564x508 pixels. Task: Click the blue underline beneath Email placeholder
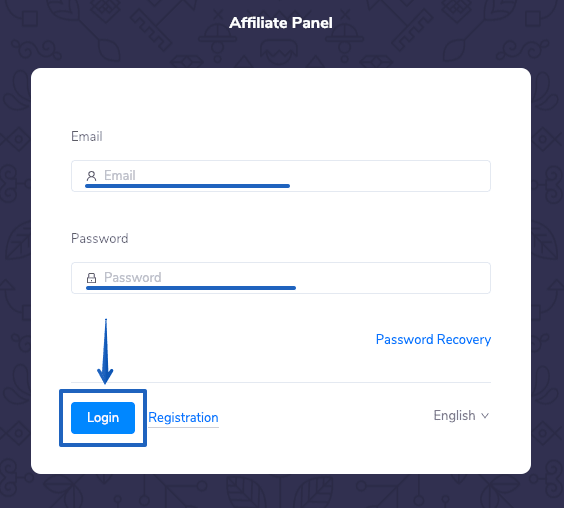pyautogui.click(x=187, y=186)
